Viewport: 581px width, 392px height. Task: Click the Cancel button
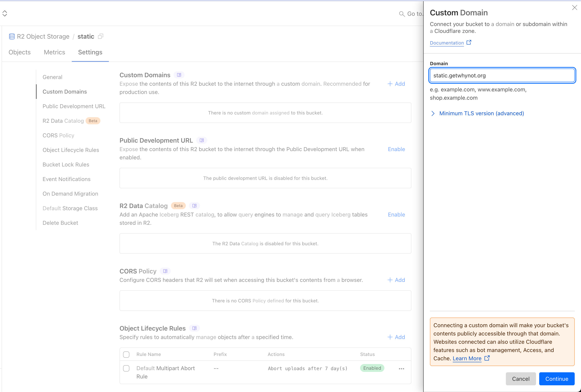[x=521, y=379]
